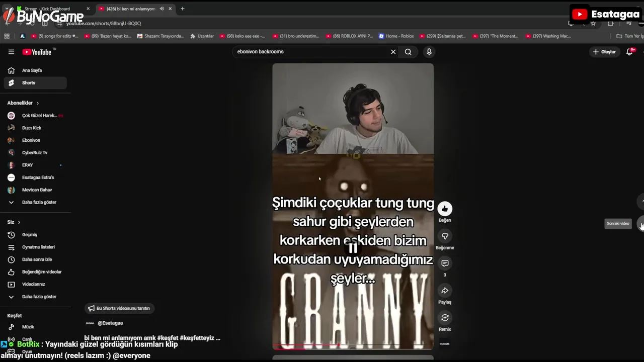The image size is (644, 362).
Task: Open Dızcı Kick subscription
Action: [35, 128]
